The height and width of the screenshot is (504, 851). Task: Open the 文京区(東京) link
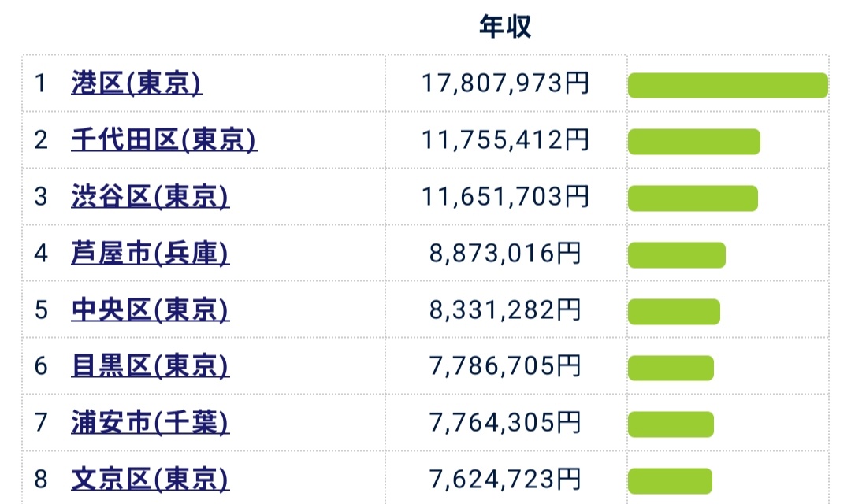[x=151, y=479]
